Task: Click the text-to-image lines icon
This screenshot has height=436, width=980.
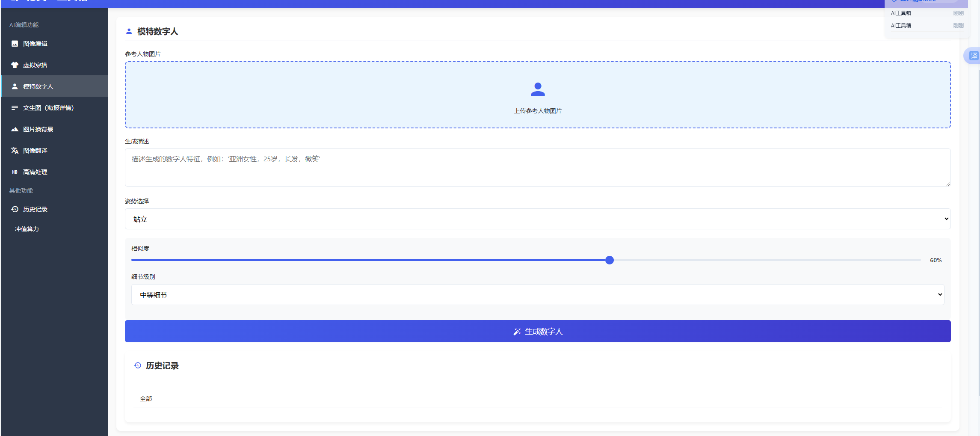Action: (15, 108)
